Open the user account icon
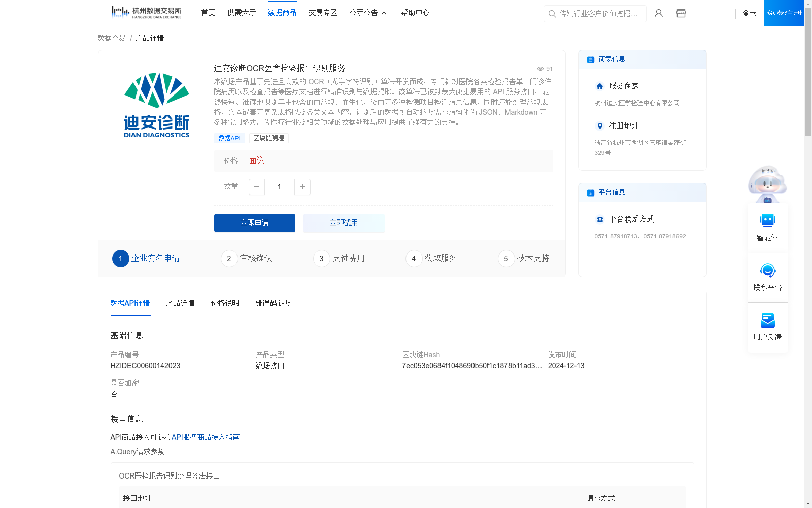812x508 pixels. click(x=659, y=13)
